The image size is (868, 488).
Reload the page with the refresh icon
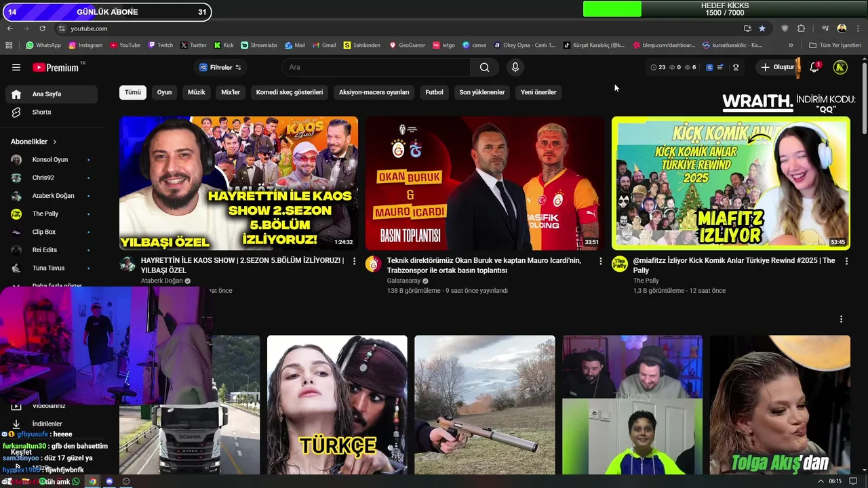pos(43,28)
